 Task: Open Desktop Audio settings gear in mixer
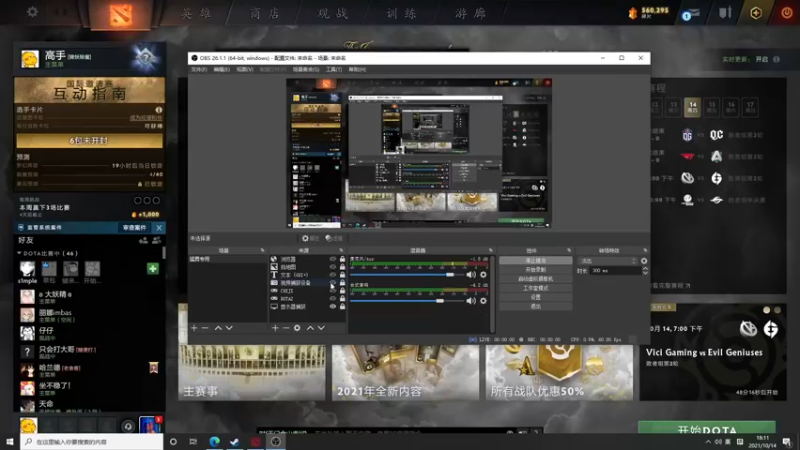[x=483, y=301]
